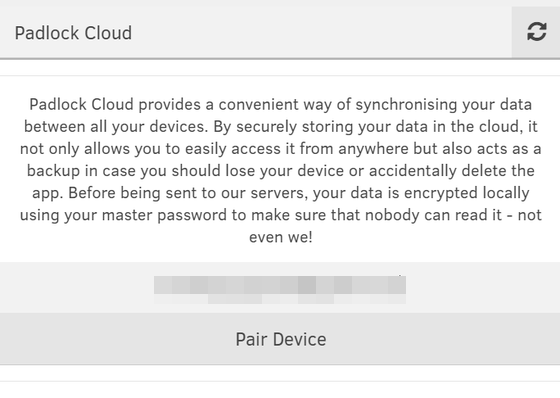Image resolution: width=560 pixels, height=398 pixels.
Task: Click the gray area right of the blurred field
Action: click(483, 288)
